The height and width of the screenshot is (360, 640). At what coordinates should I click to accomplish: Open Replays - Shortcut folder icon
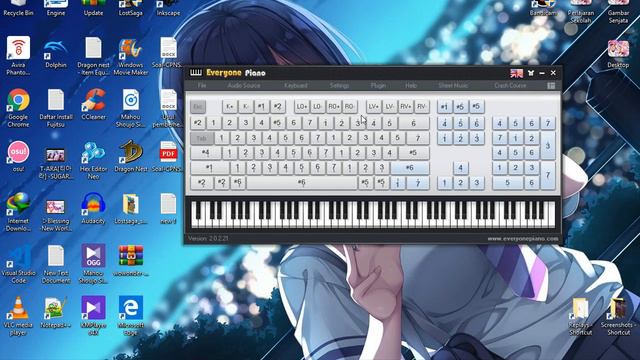click(580, 316)
